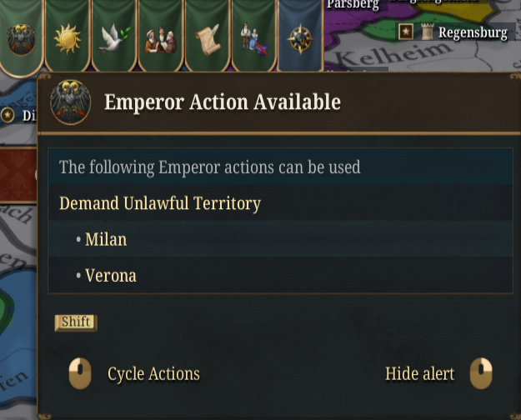The image size is (521, 420).
Task: Select the blue compass star banner
Action: point(300,37)
